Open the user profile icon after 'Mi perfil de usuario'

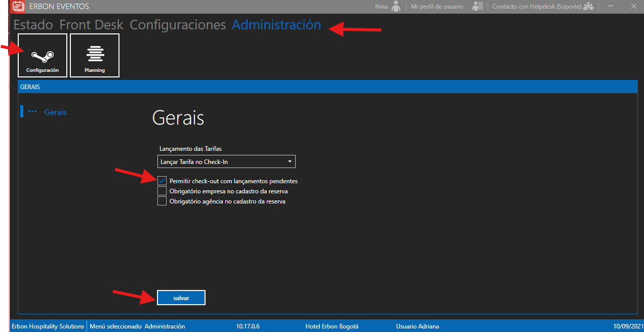tap(477, 7)
